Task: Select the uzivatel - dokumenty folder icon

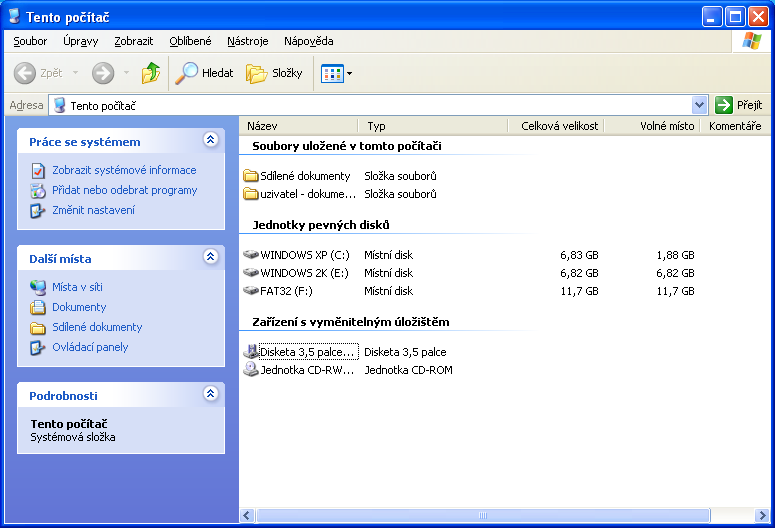Action: pyautogui.click(x=251, y=194)
